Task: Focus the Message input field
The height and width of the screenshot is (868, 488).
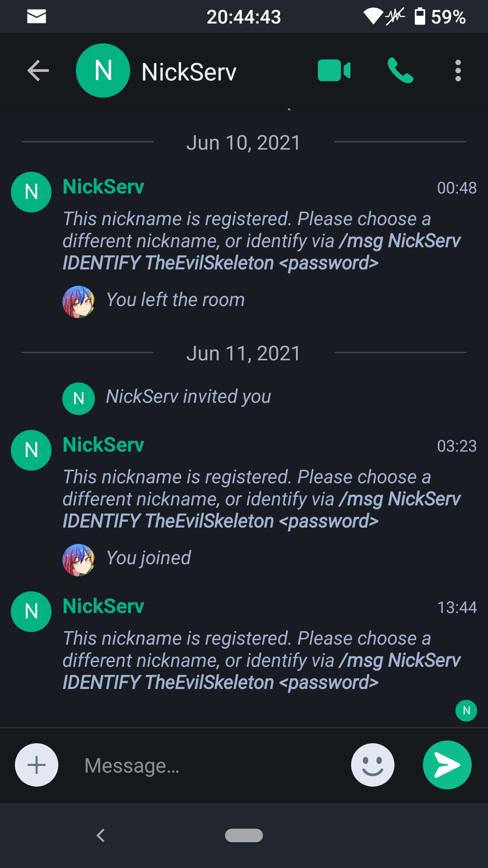Action: coord(208,765)
